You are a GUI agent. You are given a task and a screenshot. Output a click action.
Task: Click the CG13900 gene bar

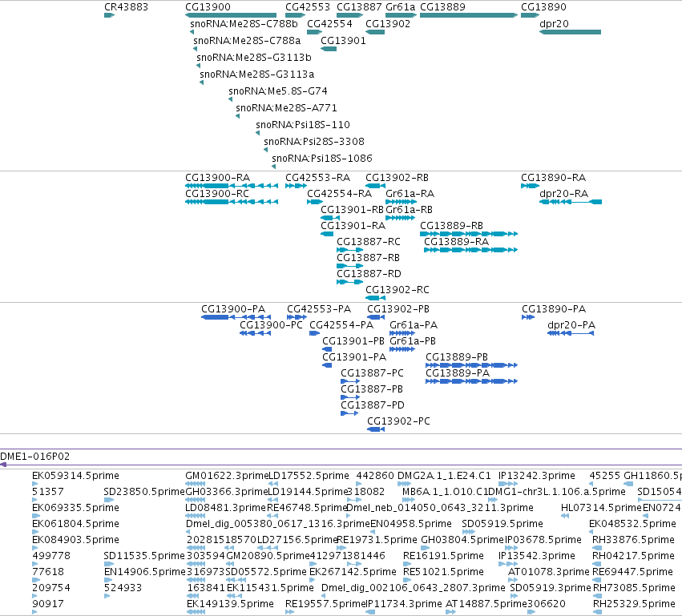231,15
